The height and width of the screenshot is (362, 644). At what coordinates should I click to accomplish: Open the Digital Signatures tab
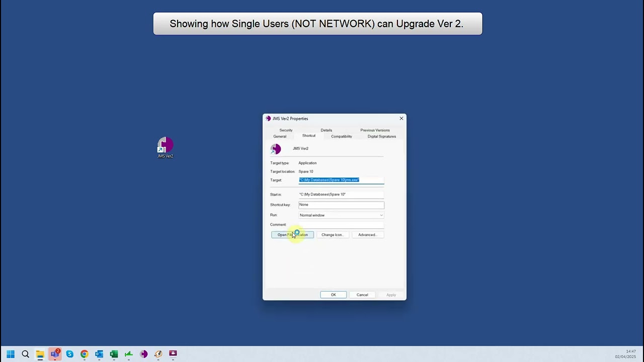pos(381,136)
